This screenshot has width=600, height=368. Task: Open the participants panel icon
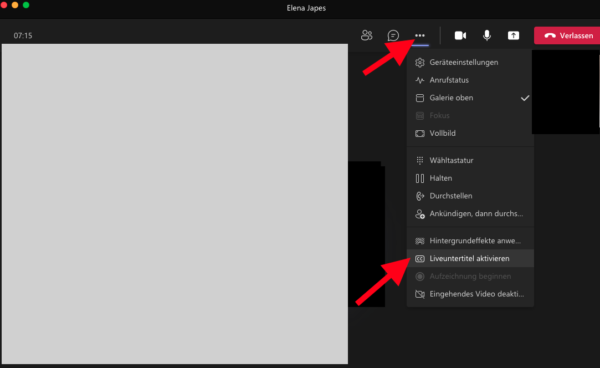(367, 36)
